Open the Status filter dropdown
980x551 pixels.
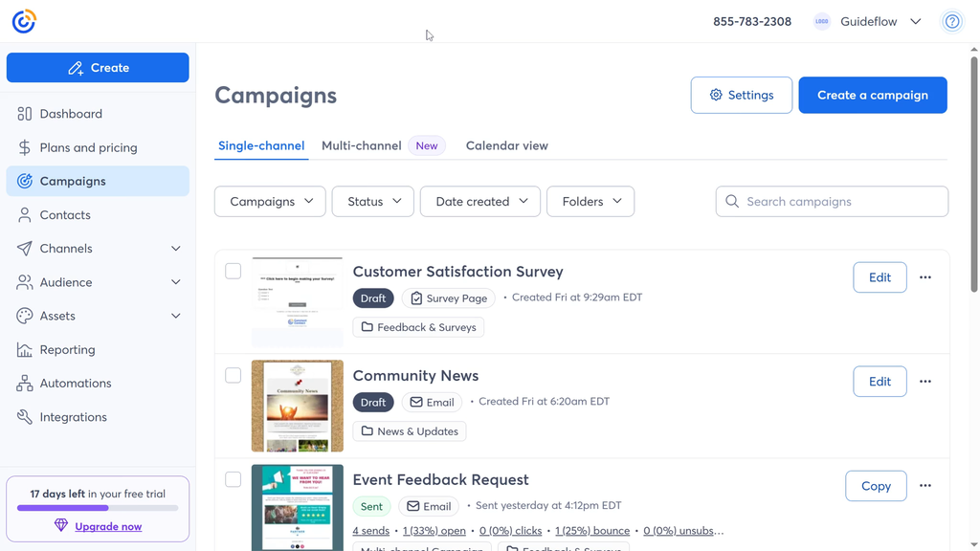(372, 202)
